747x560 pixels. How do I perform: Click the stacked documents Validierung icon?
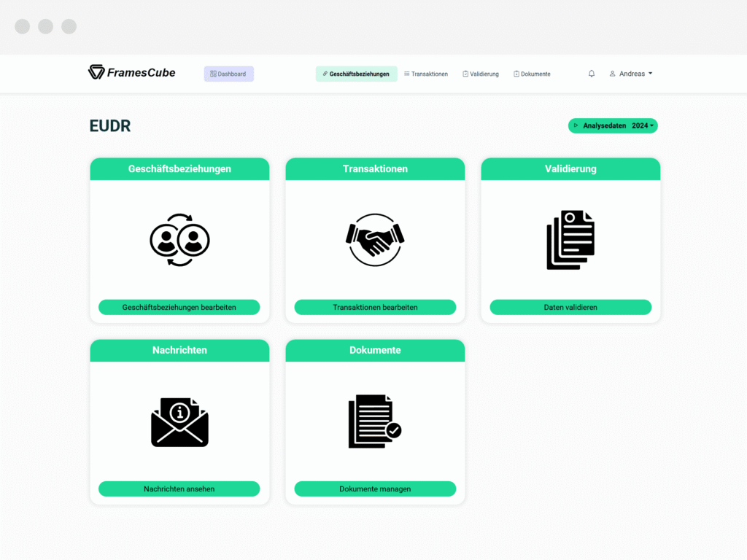point(570,240)
